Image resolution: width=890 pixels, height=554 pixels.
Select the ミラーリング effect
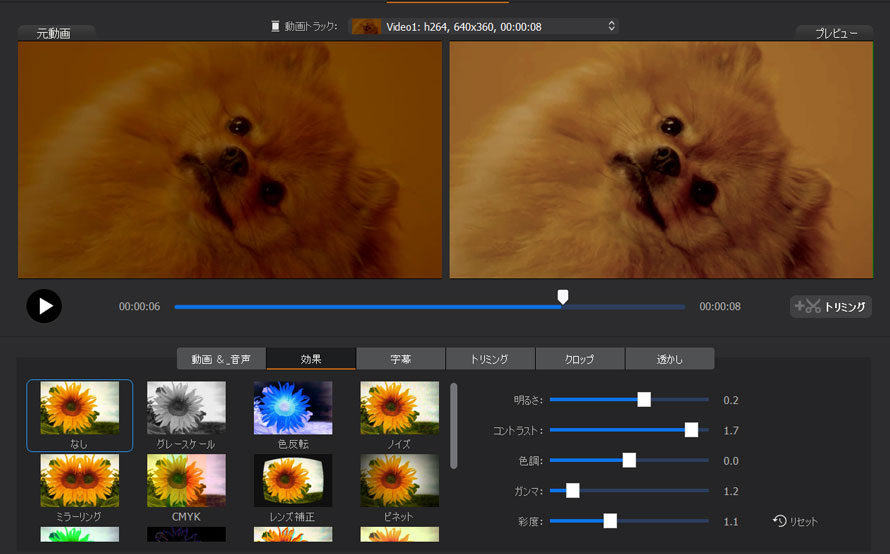coord(79,481)
